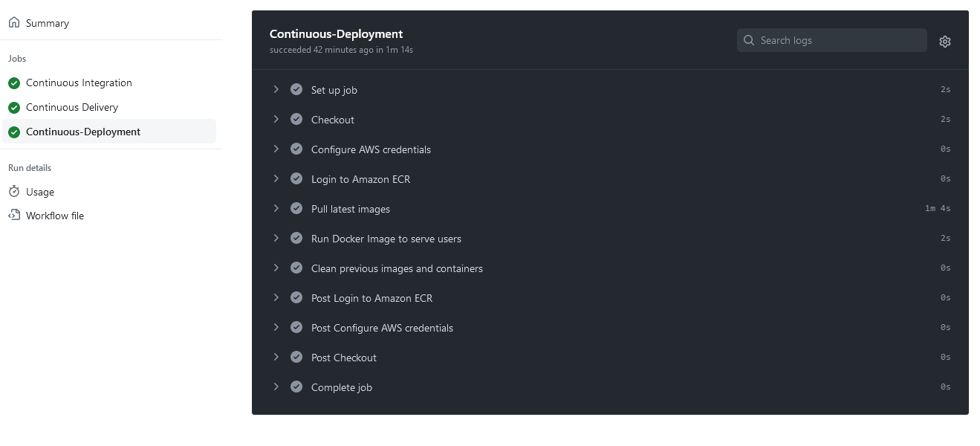Click the 1m 4s duration for Pull latest images

click(937, 208)
